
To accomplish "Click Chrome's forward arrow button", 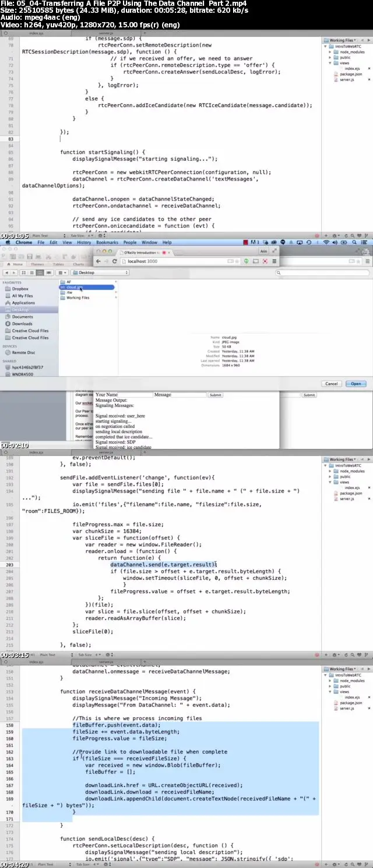I will click(107, 261).
